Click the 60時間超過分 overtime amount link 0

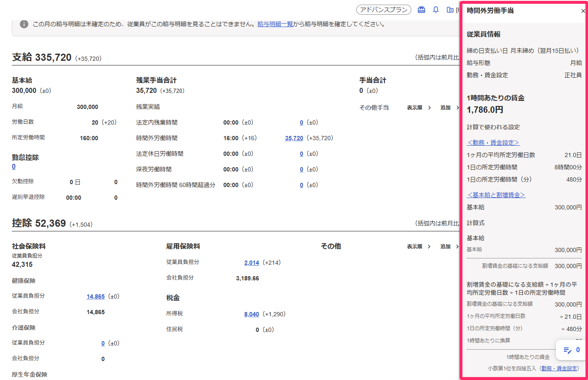301,185
